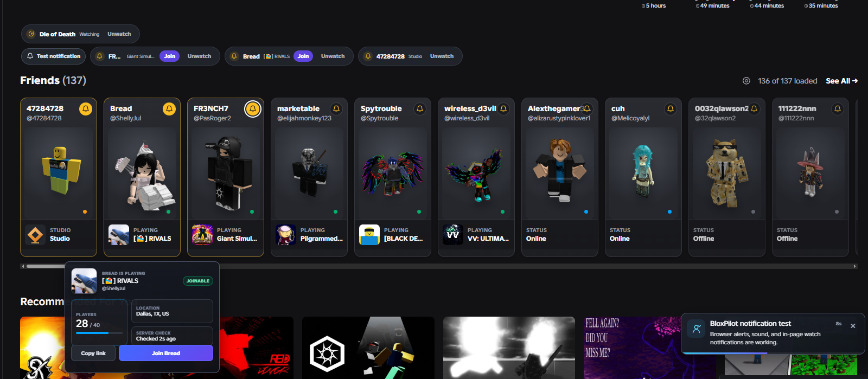868x379 pixels.
Task: Join Bread from the RIVALS watch chip
Action: click(303, 56)
